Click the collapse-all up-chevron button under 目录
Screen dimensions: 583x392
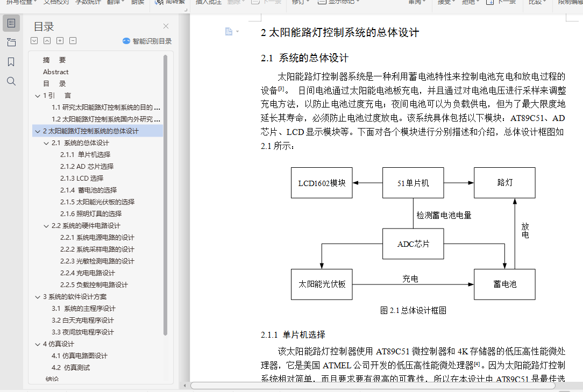pyautogui.click(x=47, y=41)
